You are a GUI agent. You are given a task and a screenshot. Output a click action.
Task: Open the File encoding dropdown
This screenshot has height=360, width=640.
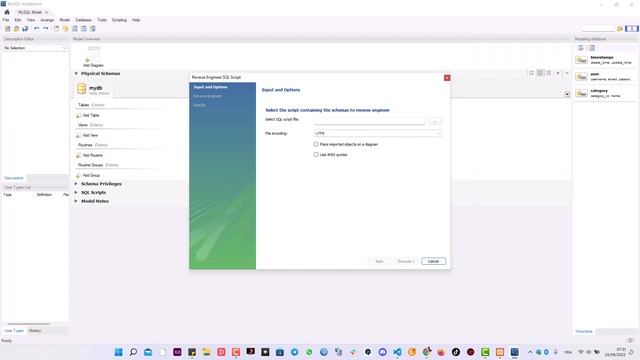[x=378, y=133]
